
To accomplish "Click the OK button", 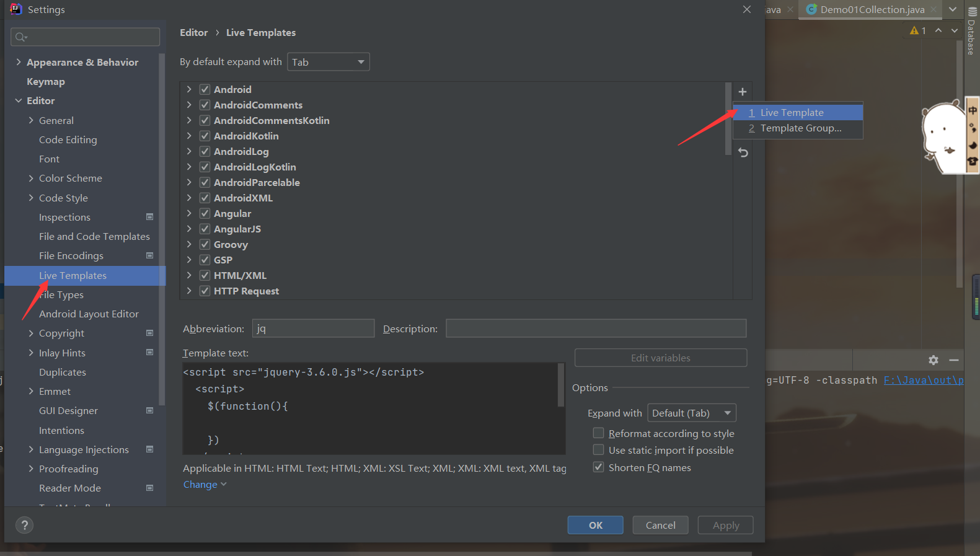I will pos(595,525).
